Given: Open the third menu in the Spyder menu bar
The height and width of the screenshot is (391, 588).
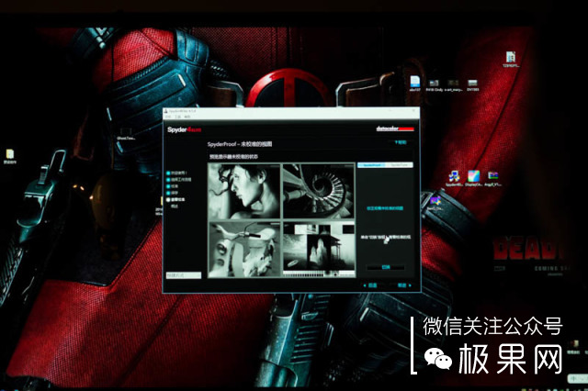Looking at the screenshot, I should coord(187,117).
